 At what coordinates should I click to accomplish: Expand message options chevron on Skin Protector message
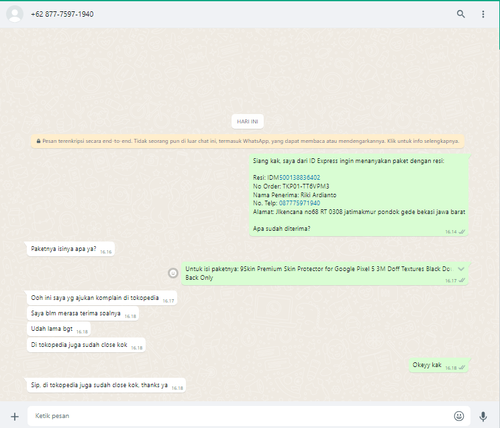pyautogui.click(x=461, y=269)
